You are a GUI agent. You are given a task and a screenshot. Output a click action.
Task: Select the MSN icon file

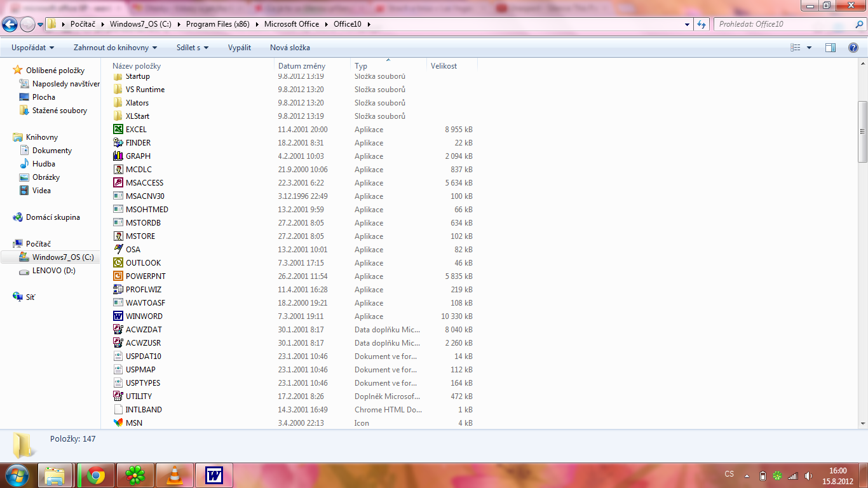pos(118,423)
